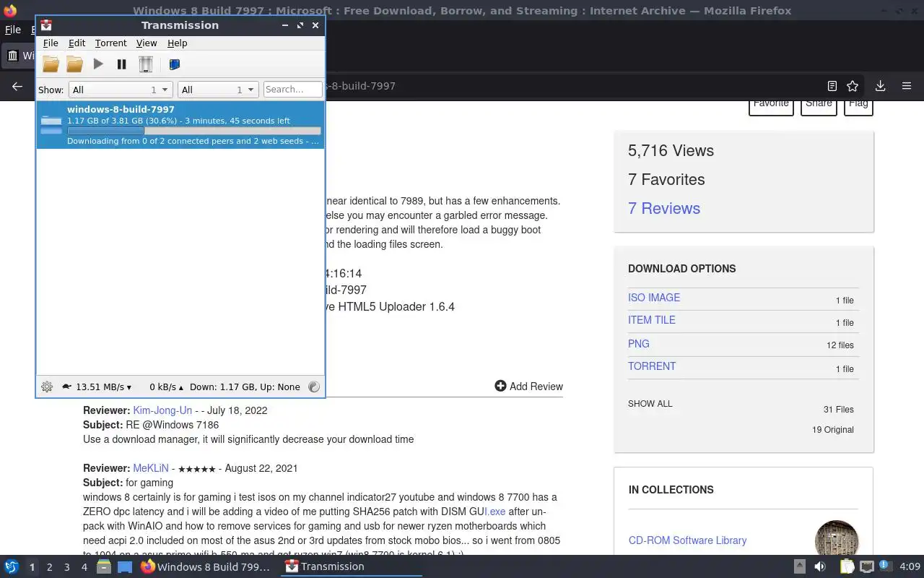Click the torrent download progress bar
The height and width of the screenshot is (578, 924).
point(194,131)
